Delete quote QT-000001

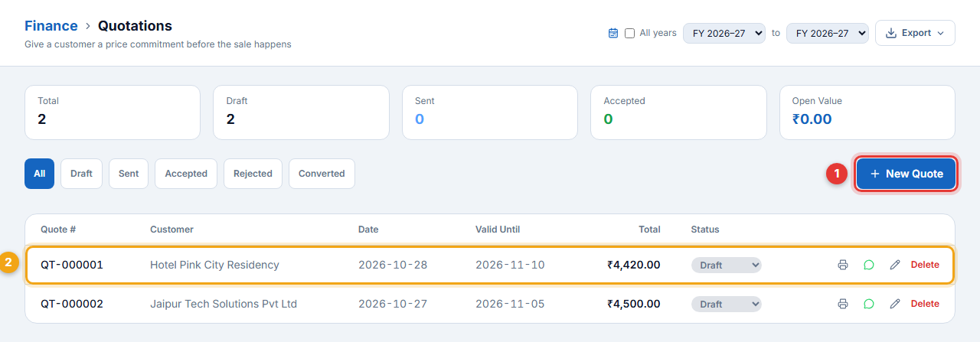[x=925, y=265]
